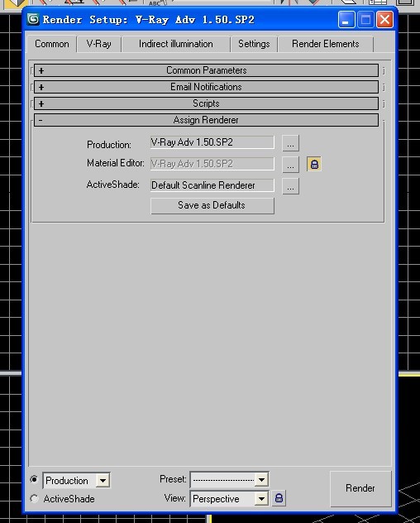420x523 pixels.
Task: Minimize the Render Setup window
Action: (x=346, y=20)
